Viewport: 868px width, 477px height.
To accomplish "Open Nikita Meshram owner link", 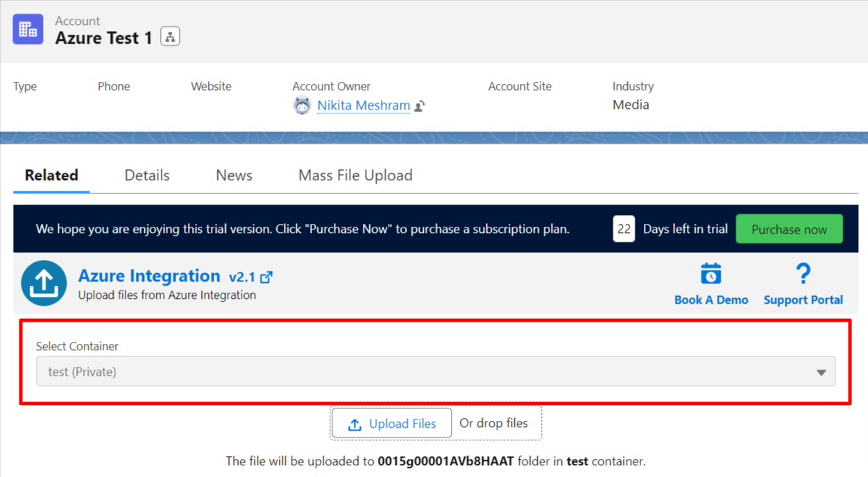I will [x=364, y=105].
